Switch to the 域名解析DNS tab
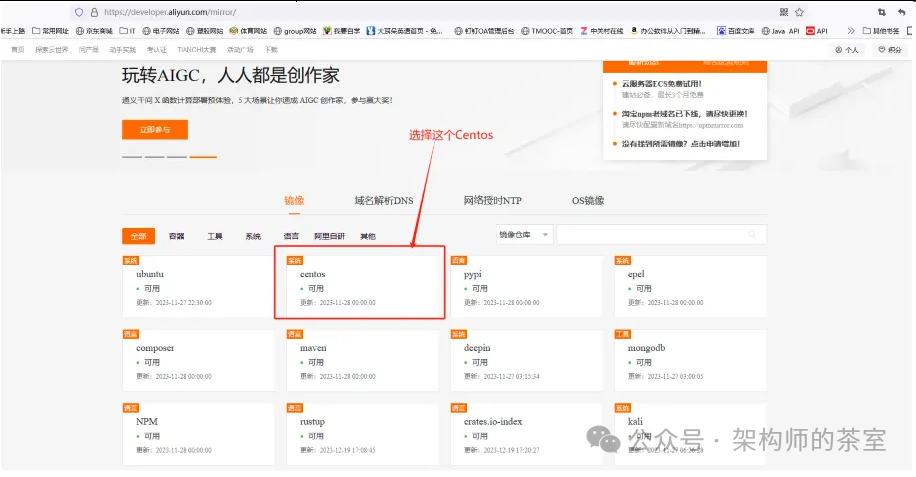 [x=384, y=200]
